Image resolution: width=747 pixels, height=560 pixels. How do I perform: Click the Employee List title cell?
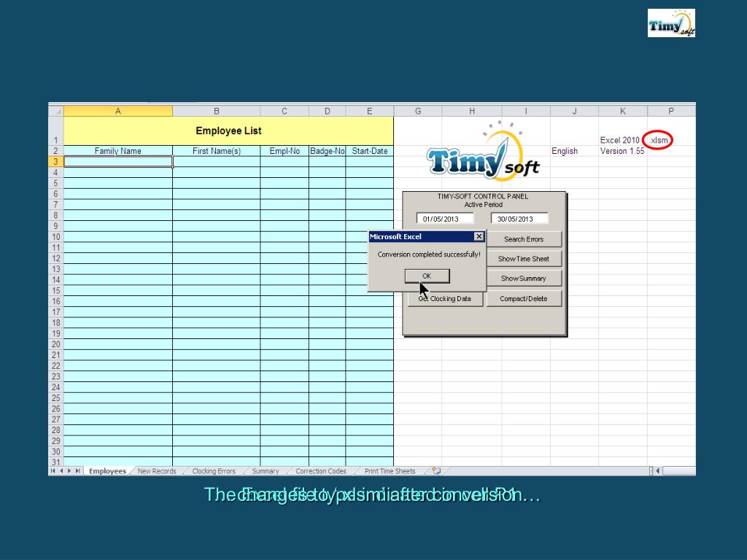tap(228, 131)
